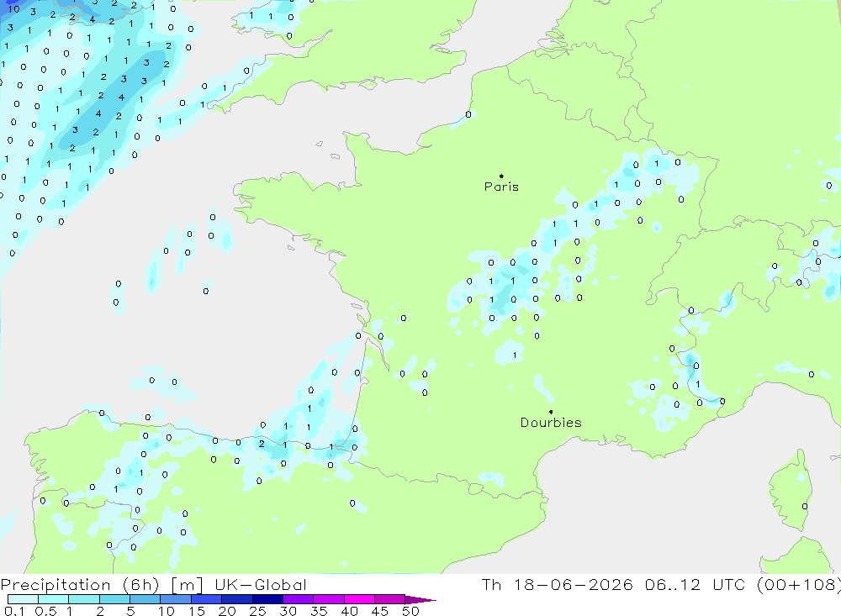Pick the 2–5 legend color swatch
This screenshot has width=841, height=616.
tap(114, 599)
